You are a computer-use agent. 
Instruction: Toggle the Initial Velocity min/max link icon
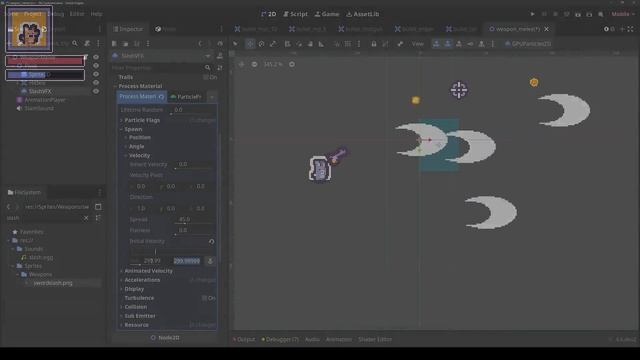pos(210,260)
